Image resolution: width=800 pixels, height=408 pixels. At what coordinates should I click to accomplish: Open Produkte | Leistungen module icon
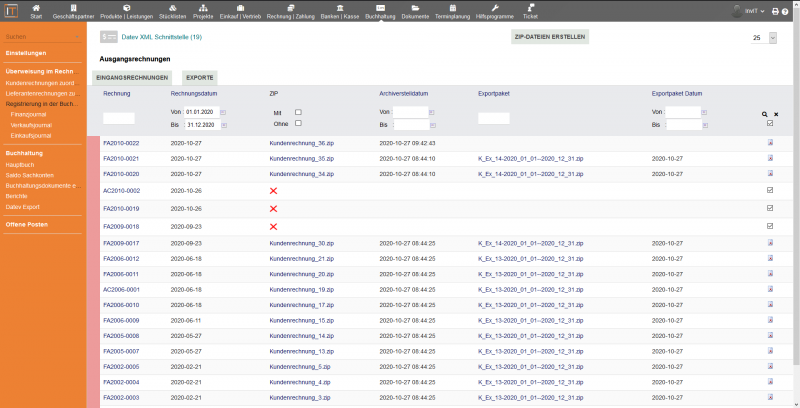click(127, 8)
